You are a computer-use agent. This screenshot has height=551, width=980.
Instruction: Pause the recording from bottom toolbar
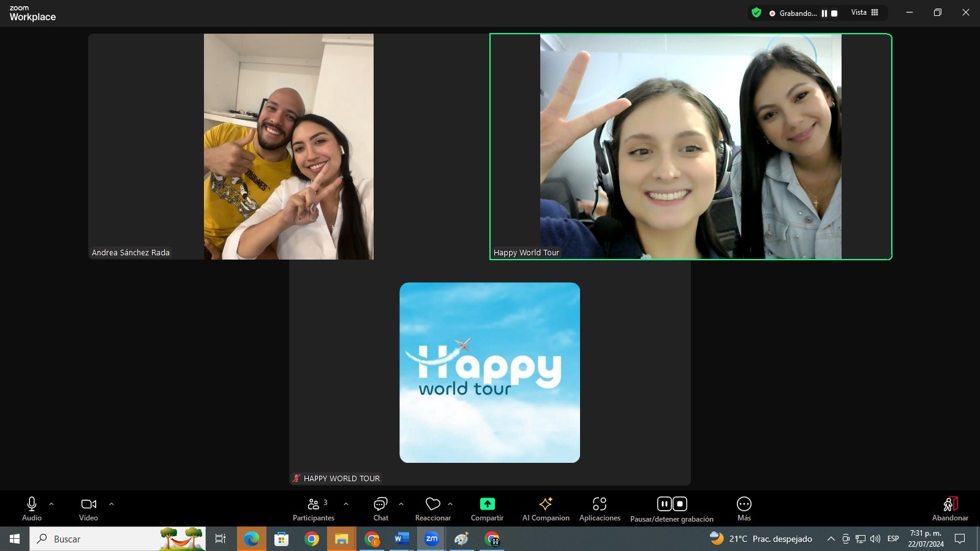[665, 504]
